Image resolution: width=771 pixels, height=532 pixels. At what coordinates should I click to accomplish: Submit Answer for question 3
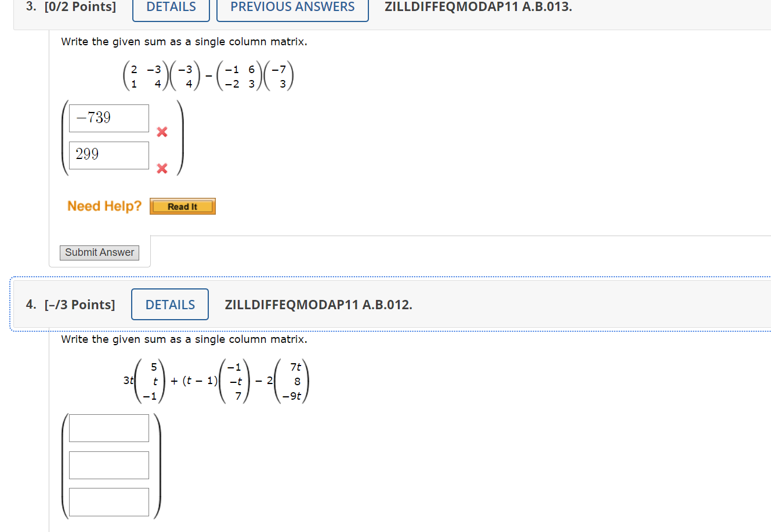point(99,252)
